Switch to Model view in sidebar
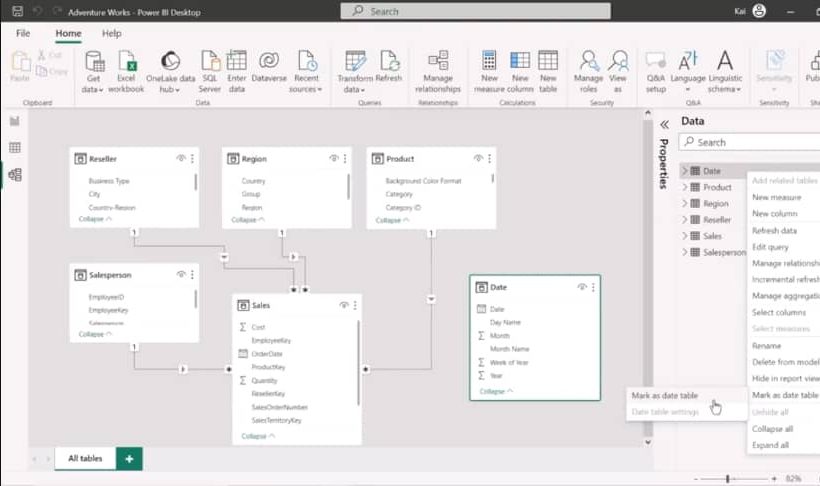Screen dimensions: 820x486 15,175
